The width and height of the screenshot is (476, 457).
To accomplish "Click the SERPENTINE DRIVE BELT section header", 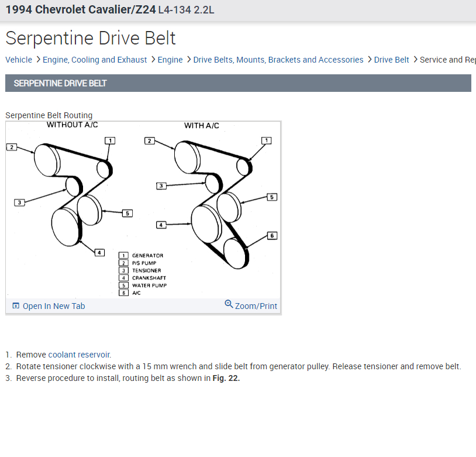I will pyautogui.click(x=238, y=83).
